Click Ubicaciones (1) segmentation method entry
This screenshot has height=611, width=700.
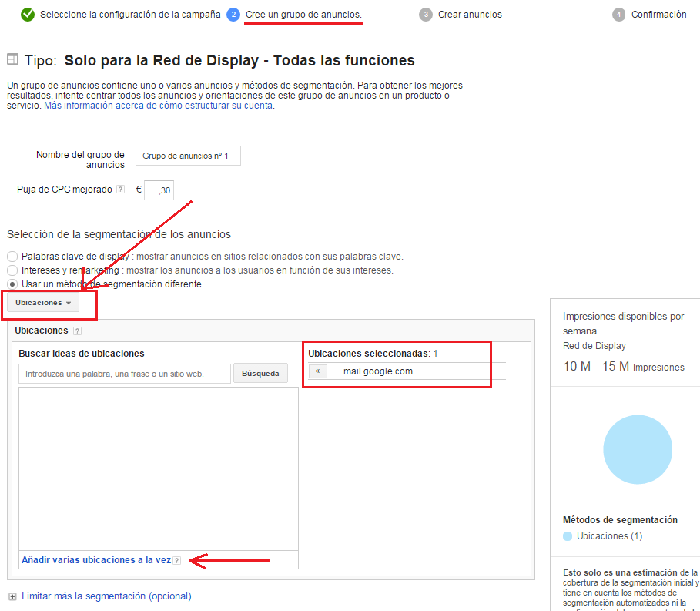(x=609, y=536)
